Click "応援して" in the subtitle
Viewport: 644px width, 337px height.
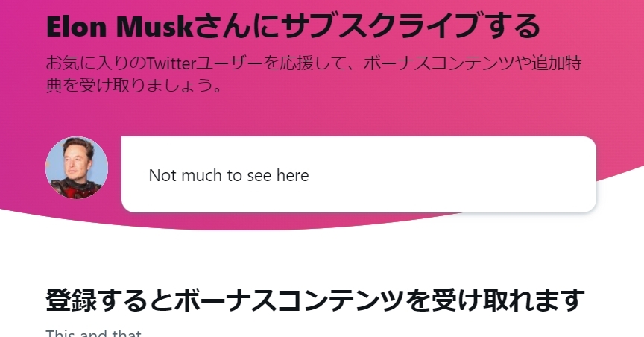pos(296,63)
